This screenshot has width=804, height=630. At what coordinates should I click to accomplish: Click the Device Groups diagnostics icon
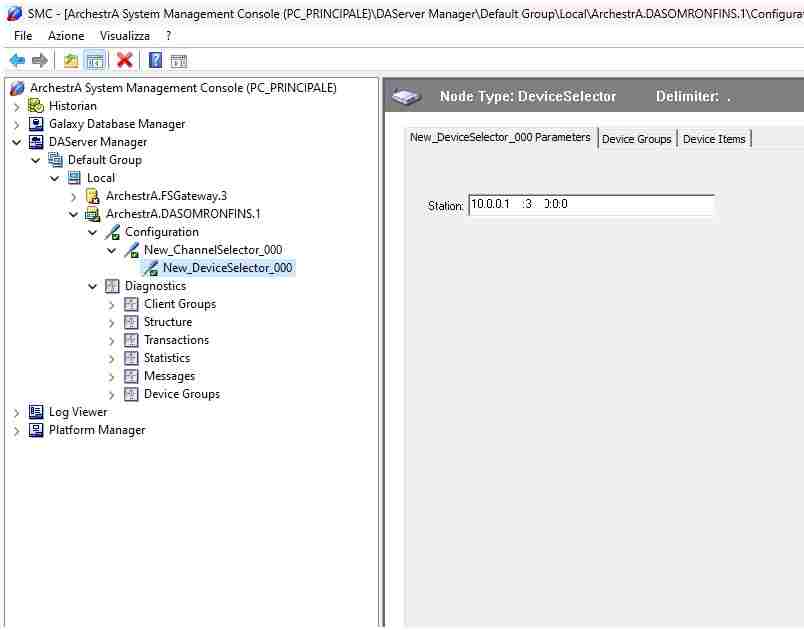coord(131,394)
